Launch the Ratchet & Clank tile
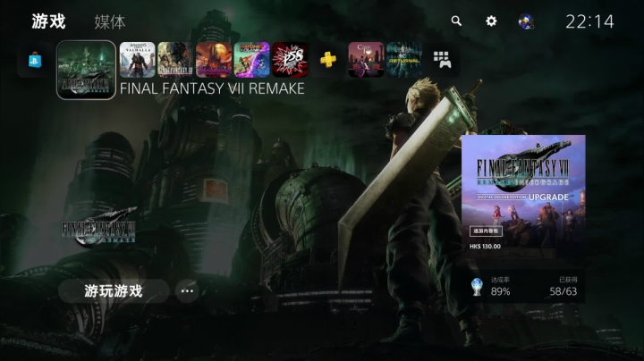The width and height of the screenshot is (644, 361). point(251,60)
